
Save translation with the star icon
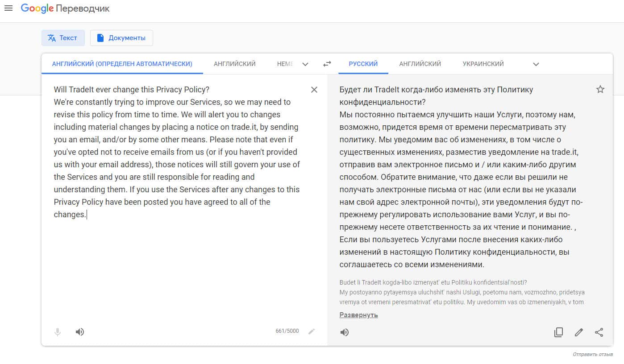pos(600,90)
